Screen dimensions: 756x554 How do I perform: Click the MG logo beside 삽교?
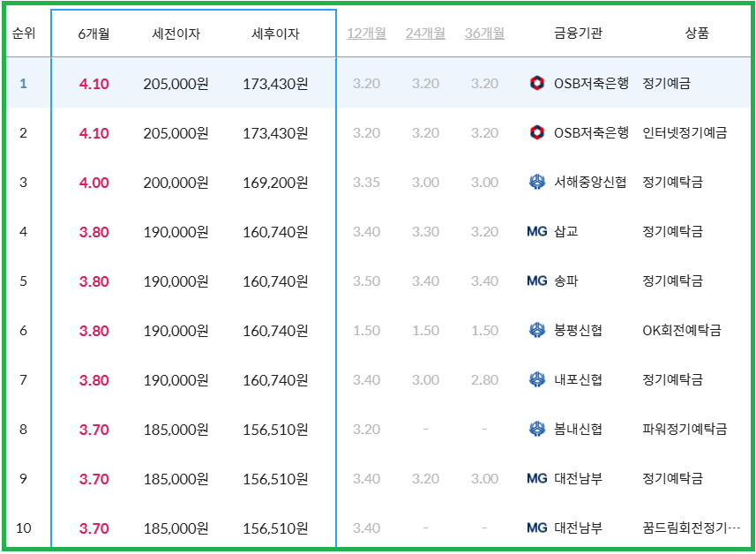click(x=536, y=231)
